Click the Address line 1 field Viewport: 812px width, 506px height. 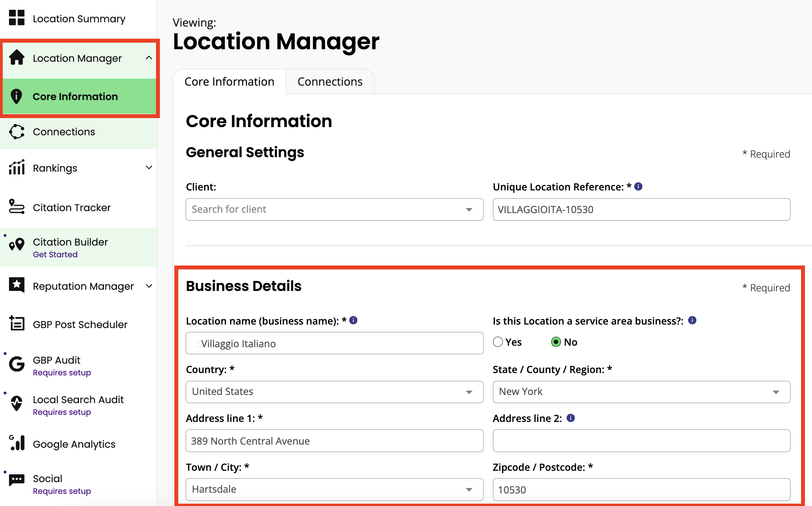click(x=335, y=441)
